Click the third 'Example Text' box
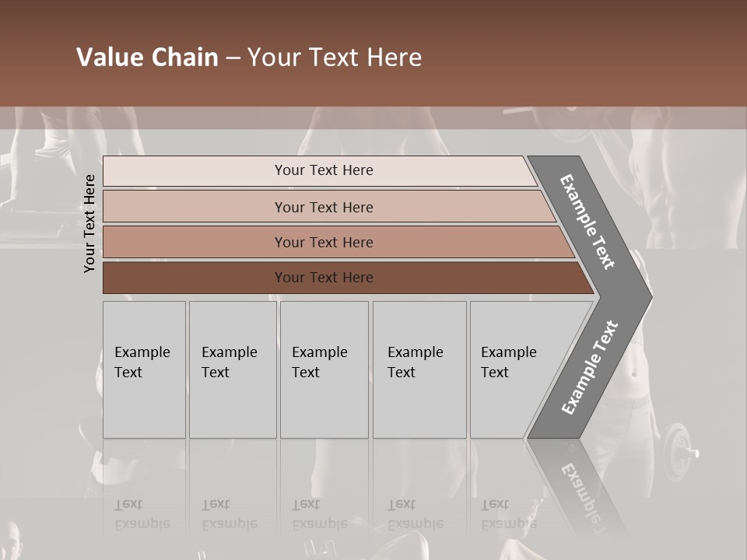Viewport: 747px width, 560px height. (x=324, y=369)
